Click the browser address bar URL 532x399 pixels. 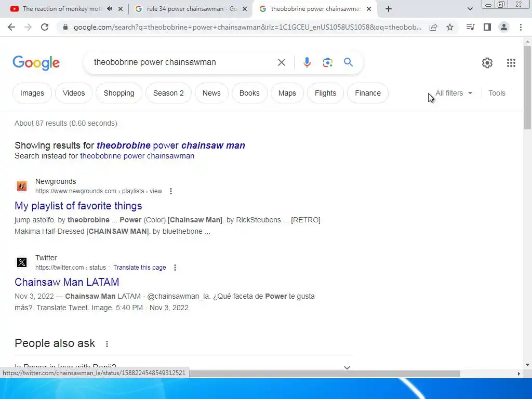[x=247, y=27]
